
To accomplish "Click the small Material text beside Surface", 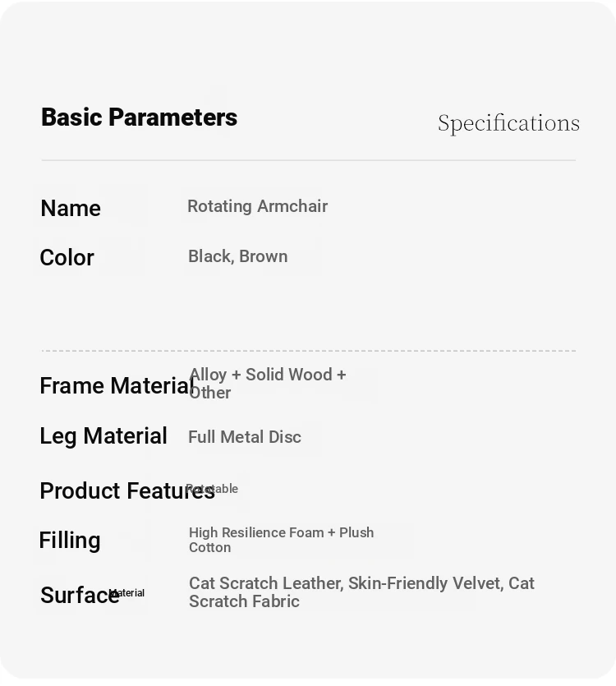I will (126, 593).
